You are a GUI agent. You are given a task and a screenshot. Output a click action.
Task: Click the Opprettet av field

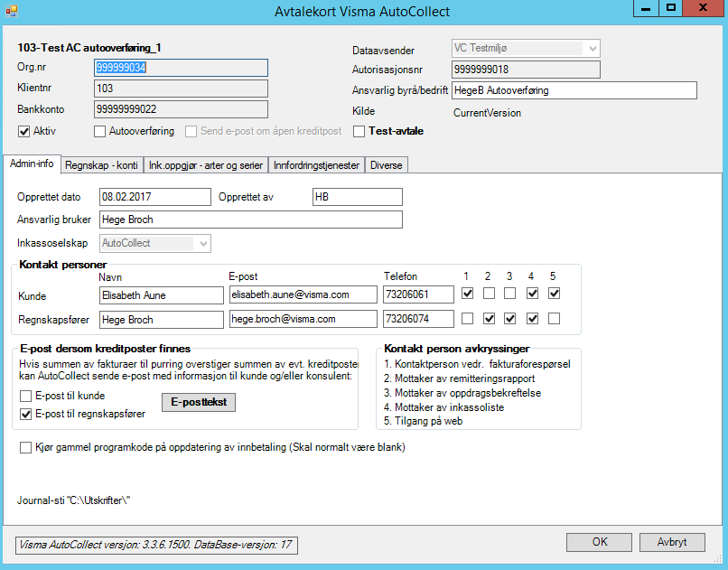tap(358, 197)
